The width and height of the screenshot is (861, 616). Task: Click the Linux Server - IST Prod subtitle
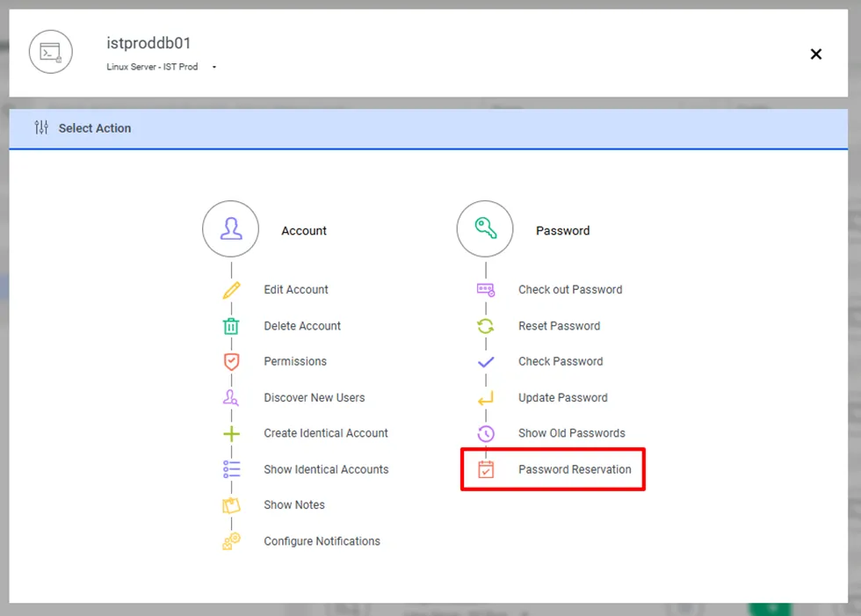click(x=152, y=67)
